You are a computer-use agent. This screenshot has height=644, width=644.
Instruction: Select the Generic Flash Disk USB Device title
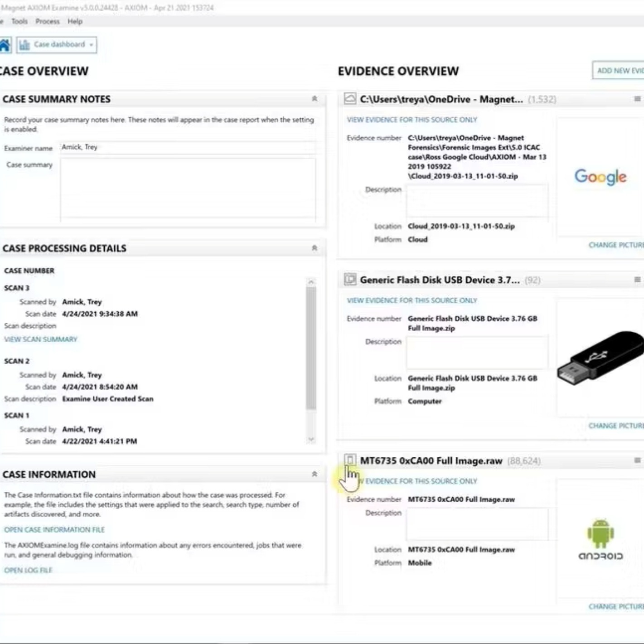pos(440,280)
